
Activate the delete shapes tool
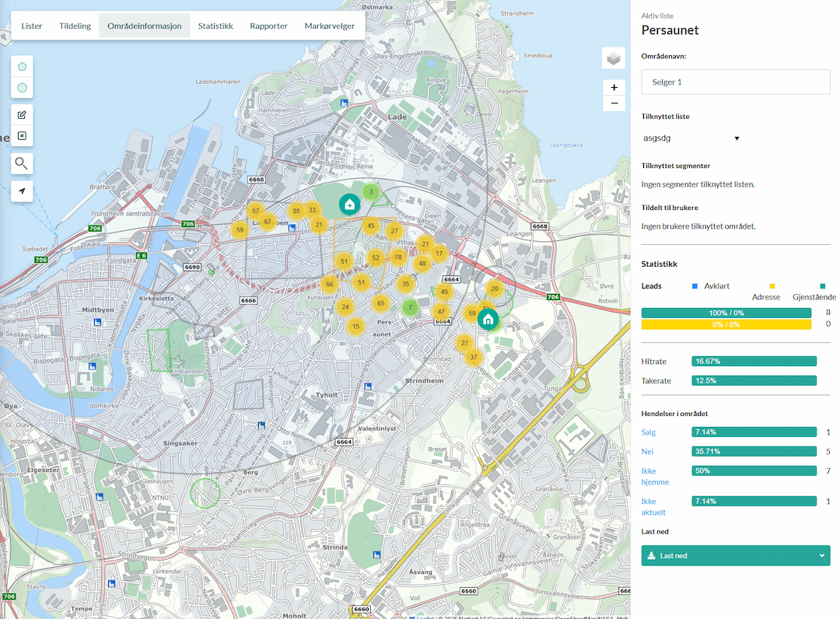(x=22, y=136)
